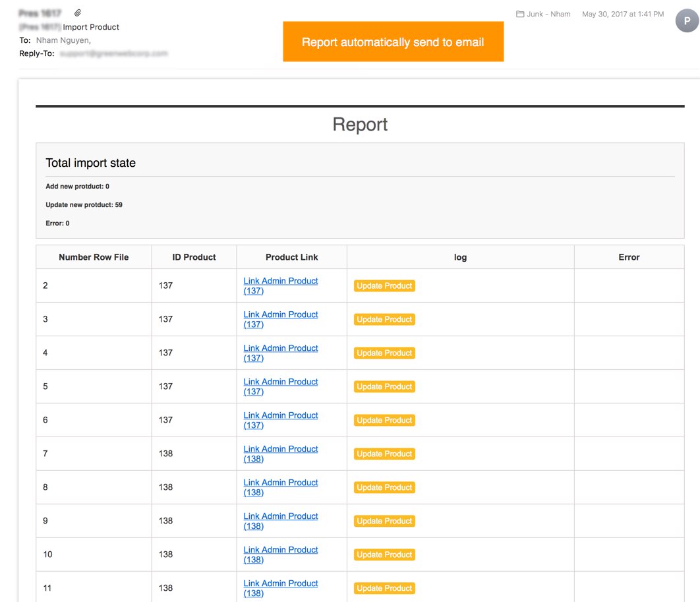Click the "Total import state" heading
This screenshot has height=602, width=700.
[91, 163]
